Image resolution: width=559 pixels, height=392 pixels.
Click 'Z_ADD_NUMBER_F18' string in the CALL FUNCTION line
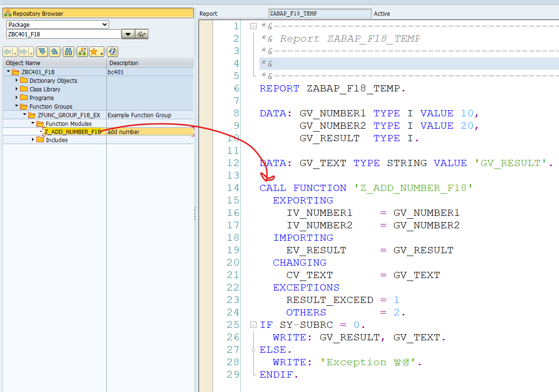click(413, 188)
